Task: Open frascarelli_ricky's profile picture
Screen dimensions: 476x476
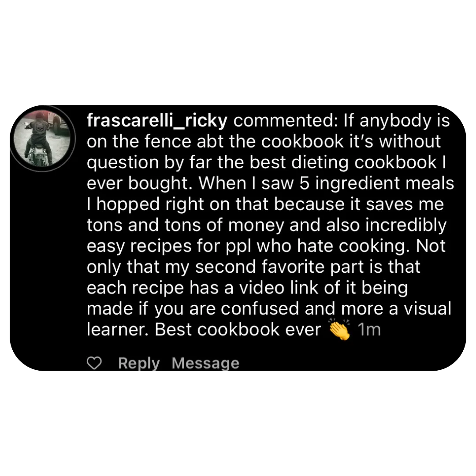Action: point(42,138)
